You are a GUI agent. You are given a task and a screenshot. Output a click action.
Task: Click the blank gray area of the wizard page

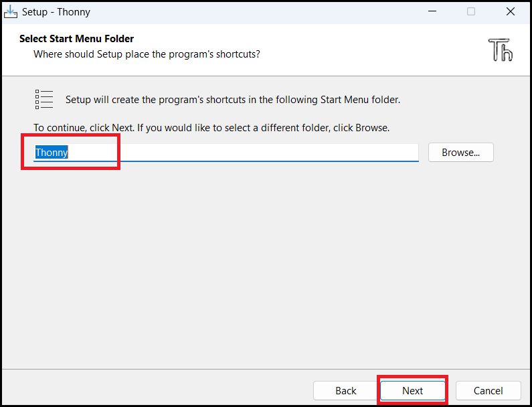pos(264,265)
